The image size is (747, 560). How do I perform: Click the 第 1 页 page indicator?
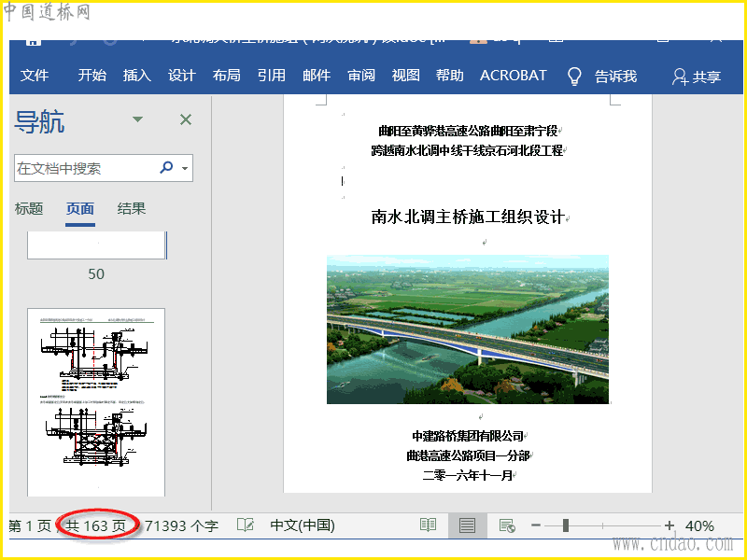click(x=30, y=525)
